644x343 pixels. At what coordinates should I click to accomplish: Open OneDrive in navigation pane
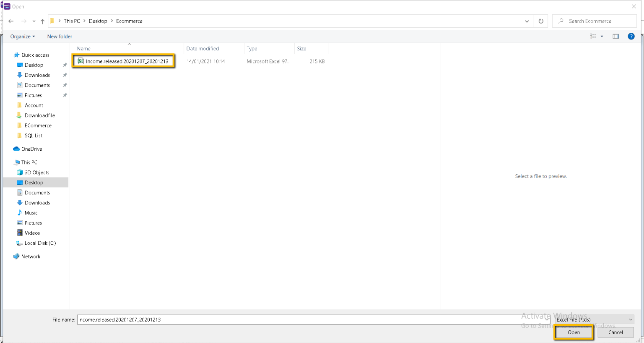(x=31, y=149)
